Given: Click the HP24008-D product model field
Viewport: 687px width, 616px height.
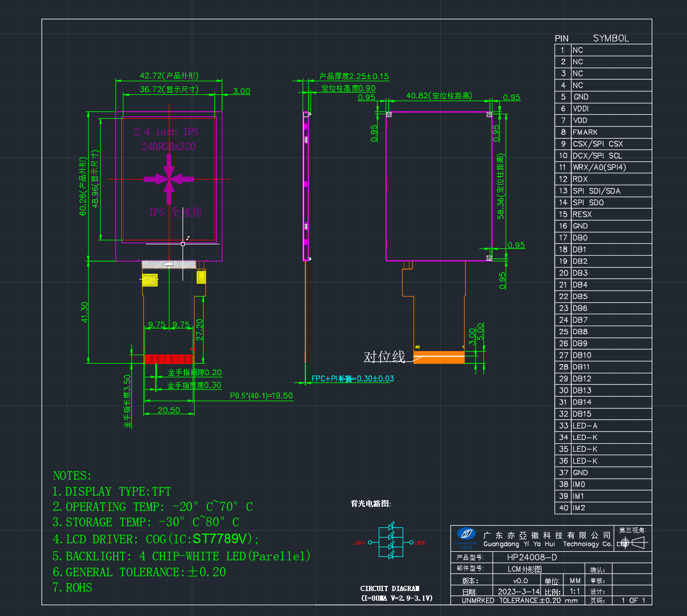Looking at the screenshot, I should point(532,557).
